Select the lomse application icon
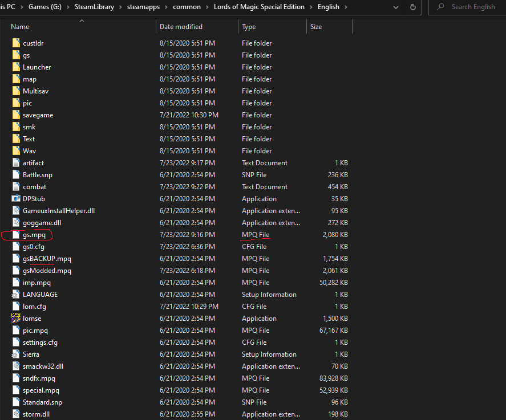 pyautogui.click(x=16, y=319)
